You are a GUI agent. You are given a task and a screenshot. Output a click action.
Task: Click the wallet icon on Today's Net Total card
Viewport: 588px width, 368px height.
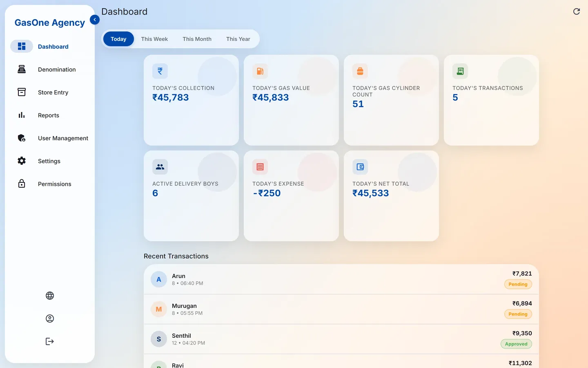pos(360,167)
